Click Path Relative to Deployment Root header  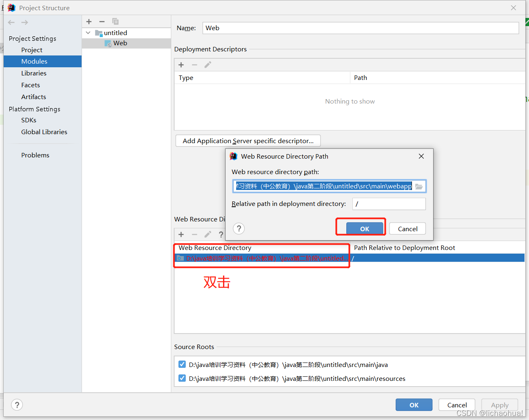coord(405,248)
